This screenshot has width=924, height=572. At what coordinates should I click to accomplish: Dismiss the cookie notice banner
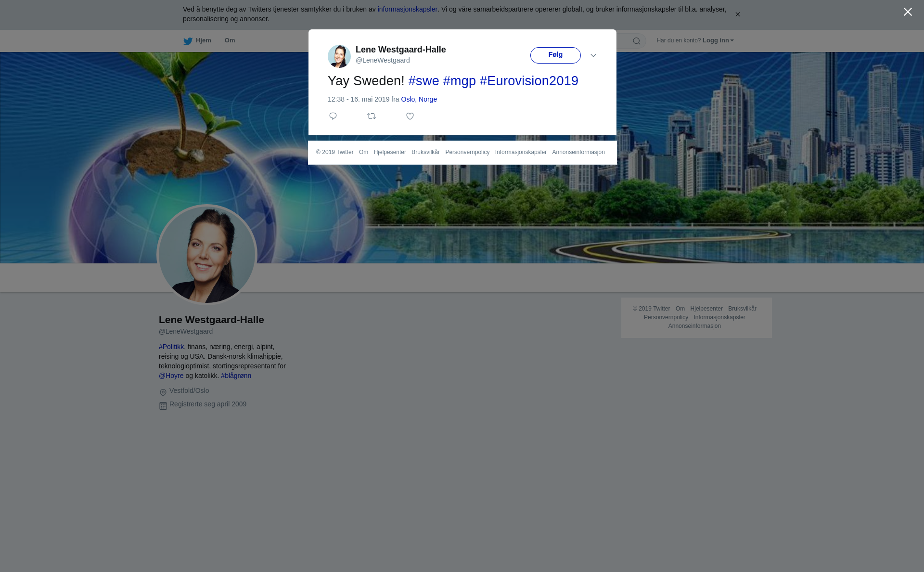pyautogui.click(x=737, y=14)
